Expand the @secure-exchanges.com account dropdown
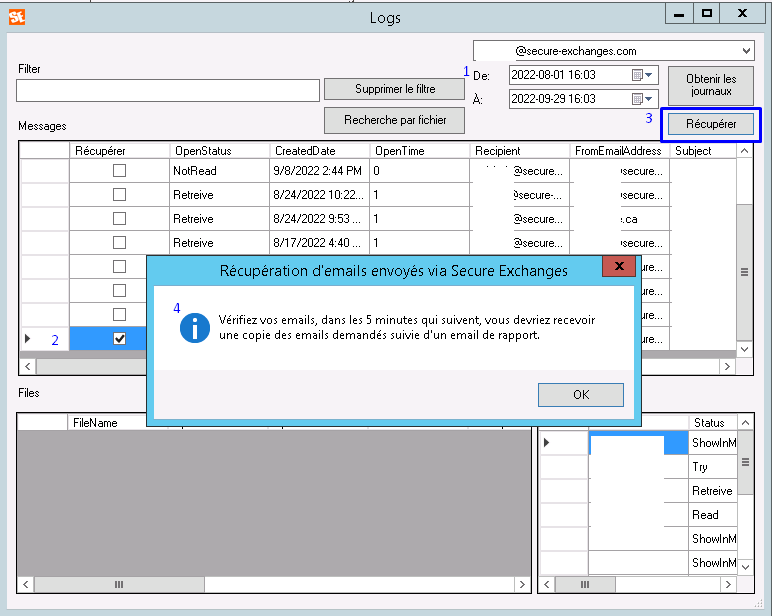Viewport: 772px width, 616px height. [x=746, y=51]
